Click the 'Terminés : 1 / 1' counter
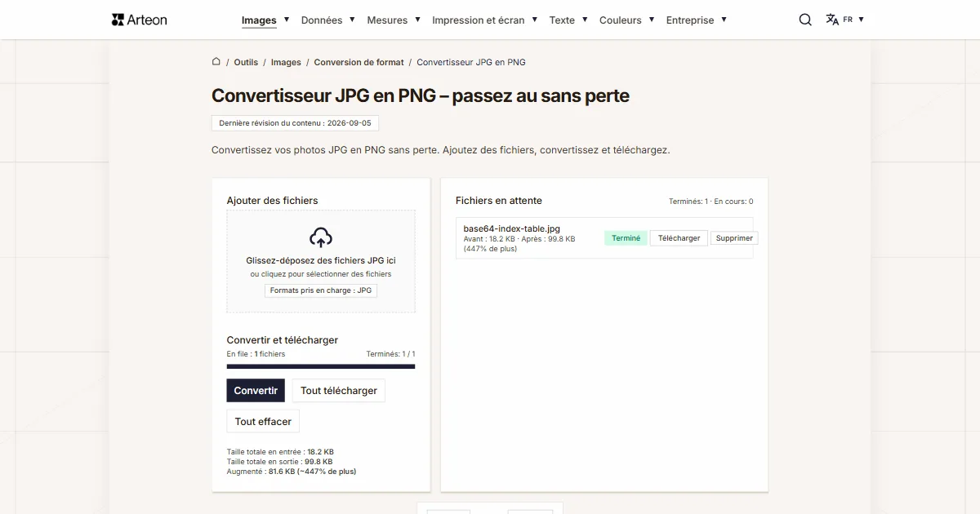The height and width of the screenshot is (514, 980). pos(390,354)
